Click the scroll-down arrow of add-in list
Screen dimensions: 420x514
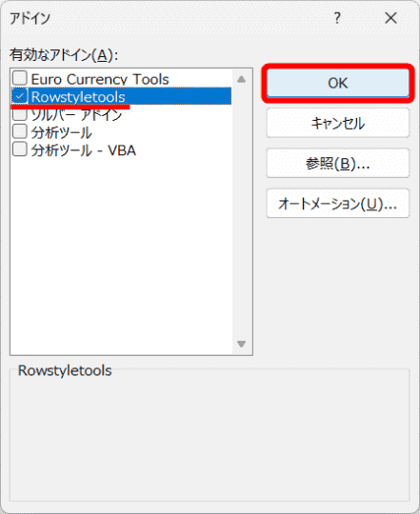[x=241, y=344]
